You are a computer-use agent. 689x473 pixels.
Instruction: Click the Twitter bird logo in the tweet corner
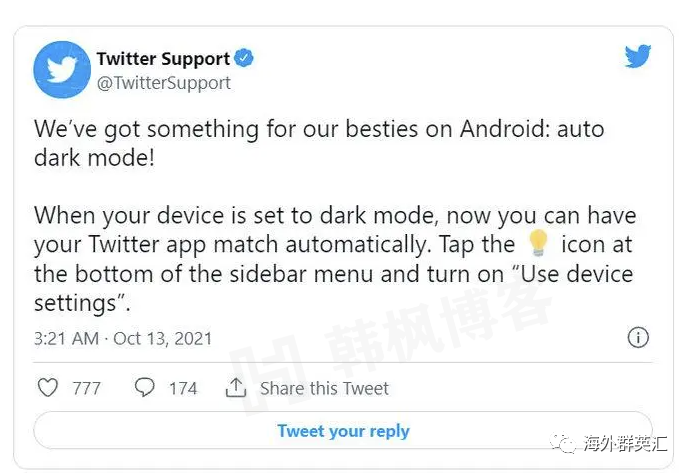click(638, 56)
